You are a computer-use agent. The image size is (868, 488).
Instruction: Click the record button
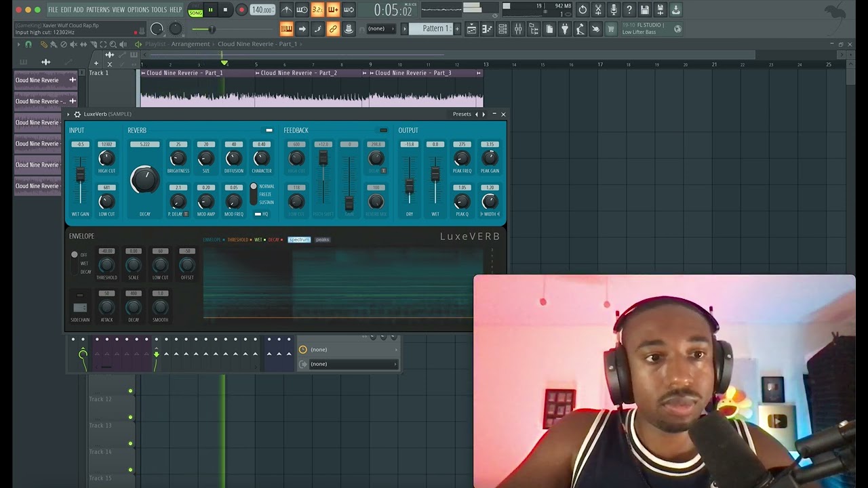(x=241, y=9)
